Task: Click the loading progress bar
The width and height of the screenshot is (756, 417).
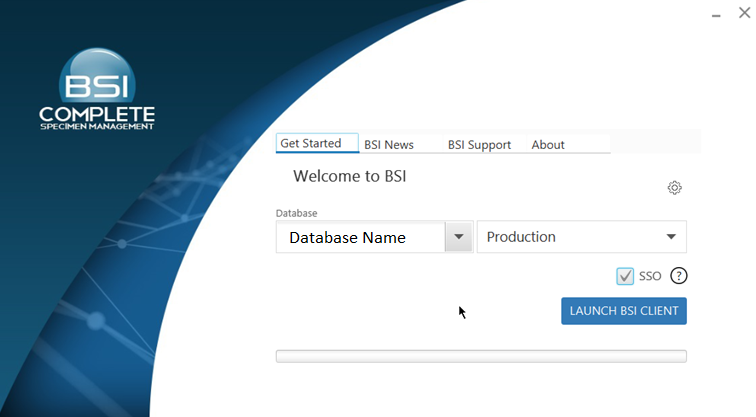Action: point(481,356)
